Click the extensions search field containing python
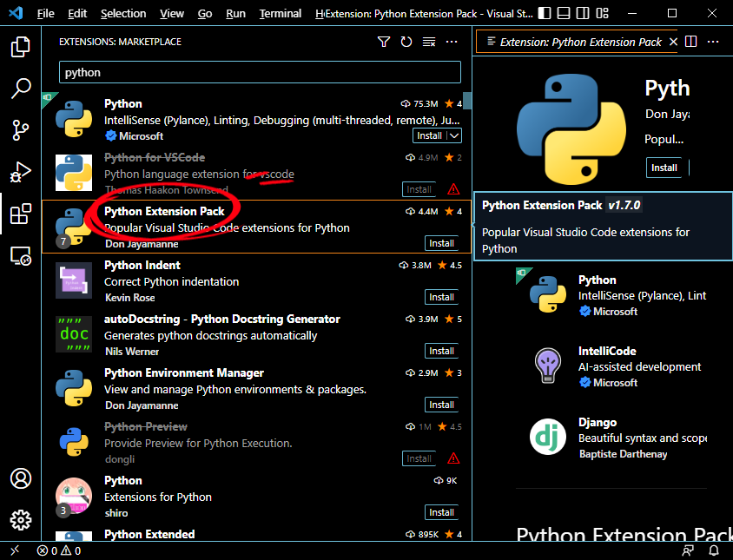Viewport: 733px width, 560px height. 260,72
